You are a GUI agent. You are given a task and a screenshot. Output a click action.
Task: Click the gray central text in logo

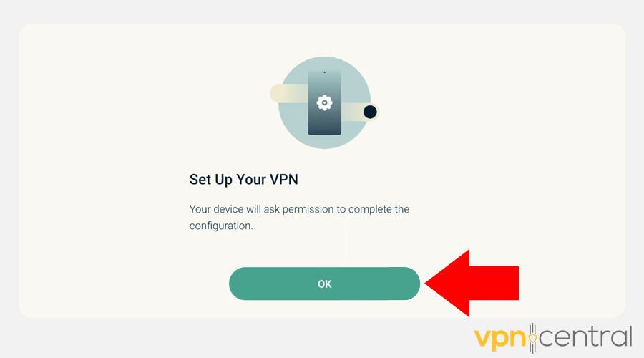pyautogui.click(x=585, y=337)
